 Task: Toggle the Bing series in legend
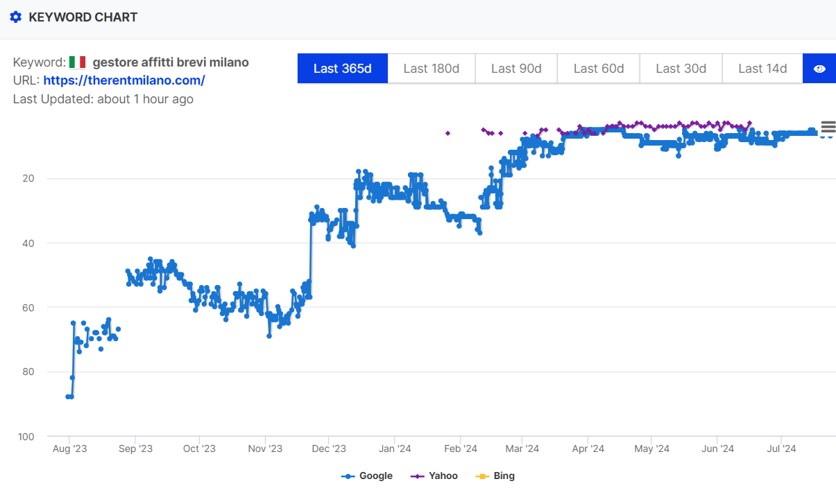[x=495, y=476]
